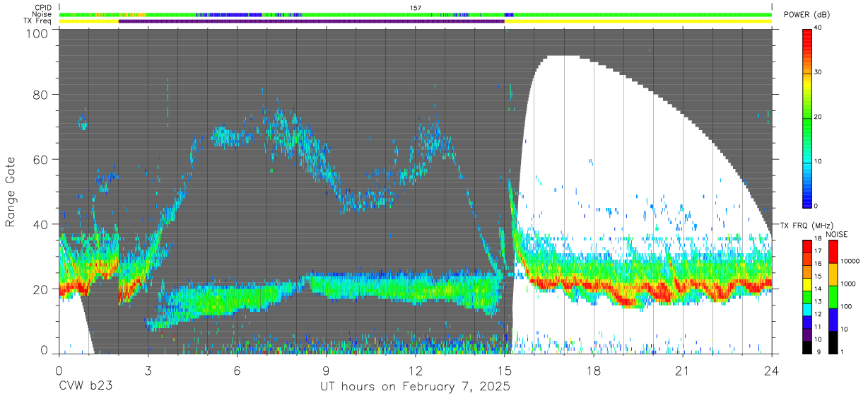This screenshot has width=868, height=401.
Task: Click the 'TX Freq' row label
Action: 39,21
